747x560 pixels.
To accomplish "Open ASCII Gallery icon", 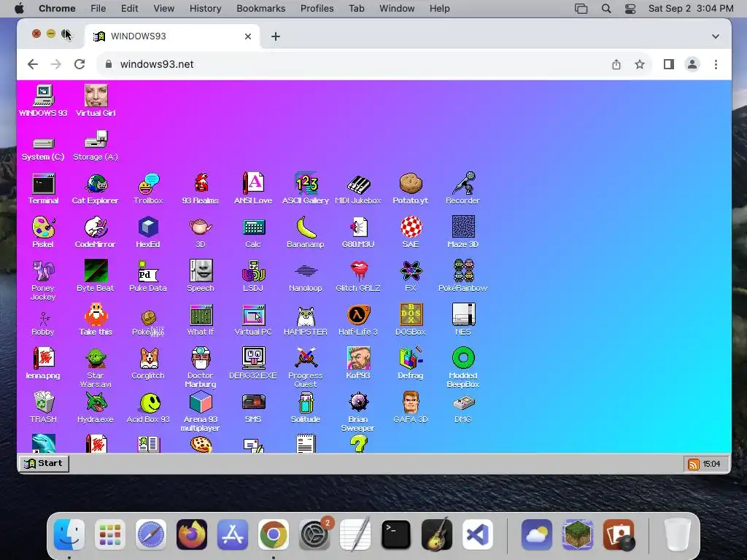I will pos(306,189).
